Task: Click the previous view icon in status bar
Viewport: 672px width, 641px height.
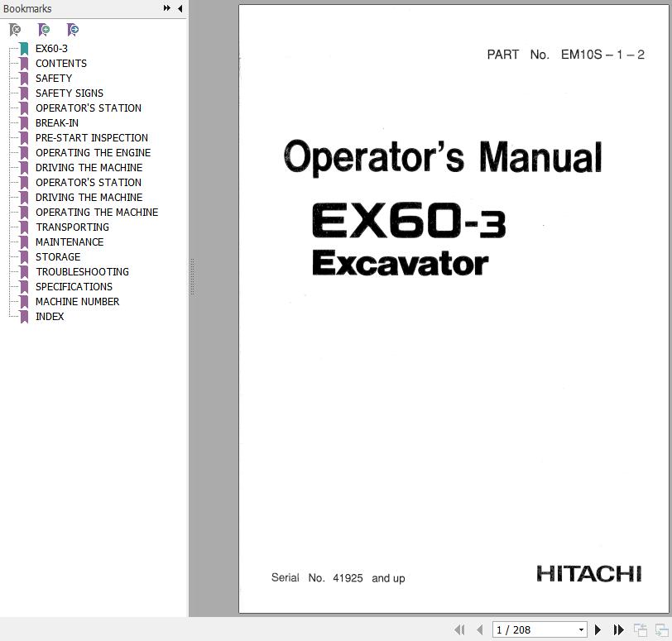Action: point(641,630)
